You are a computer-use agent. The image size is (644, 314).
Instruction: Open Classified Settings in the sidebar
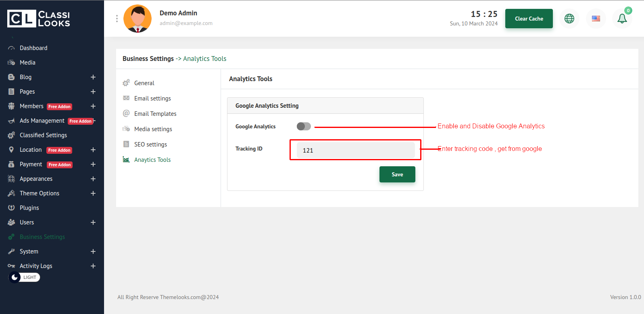pos(43,135)
